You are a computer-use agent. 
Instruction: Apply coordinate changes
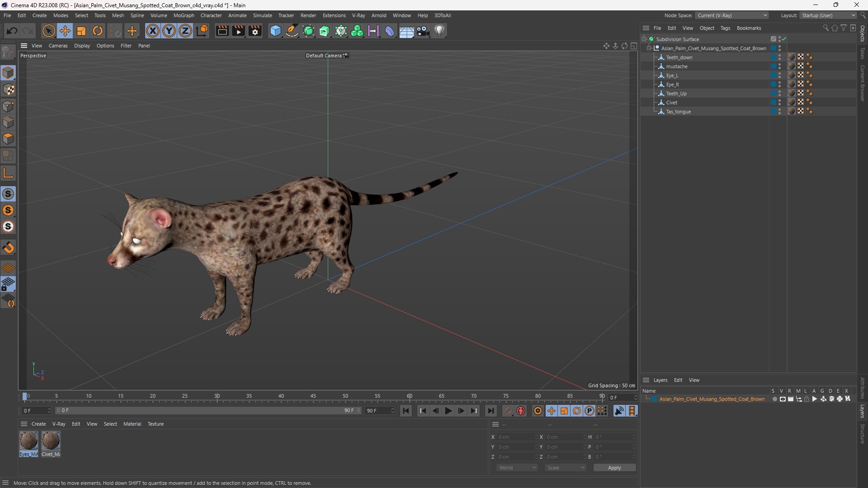click(x=614, y=468)
